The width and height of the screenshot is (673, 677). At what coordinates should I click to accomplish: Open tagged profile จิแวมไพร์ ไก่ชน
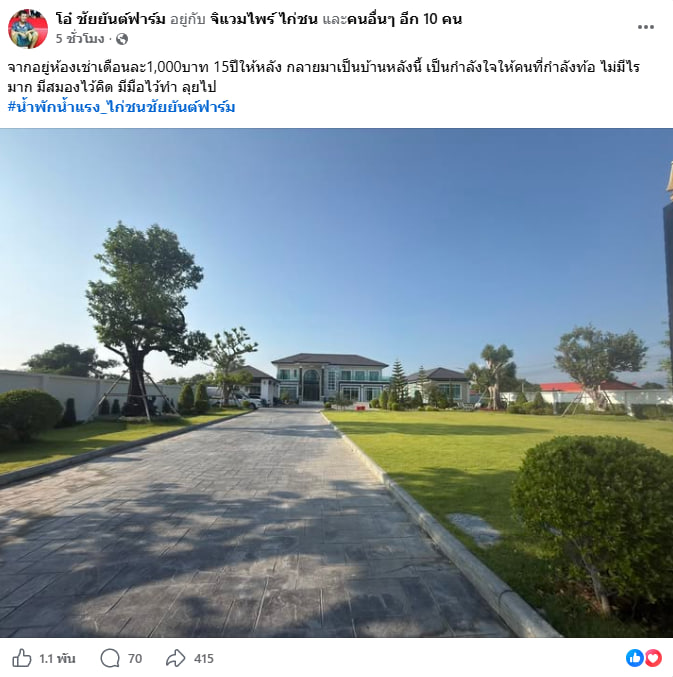(264, 19)
